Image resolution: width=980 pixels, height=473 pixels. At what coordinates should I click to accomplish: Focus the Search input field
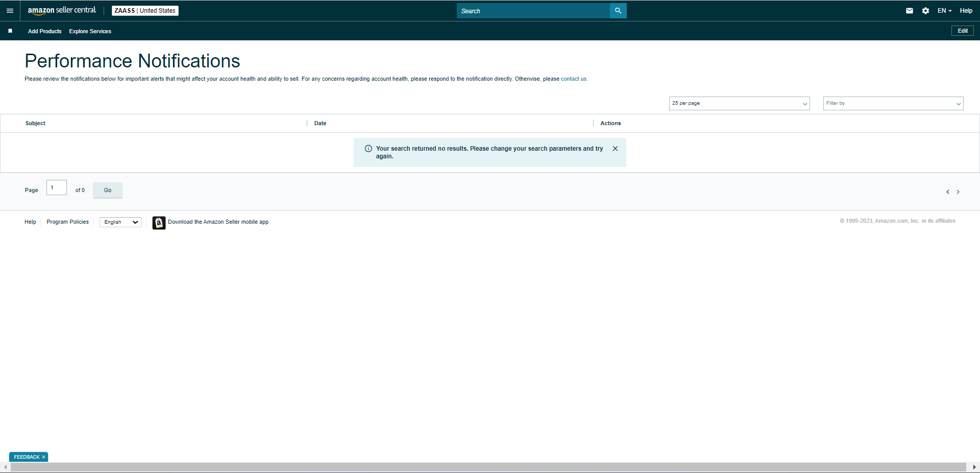pyautogui.click(x=533, y=11)
